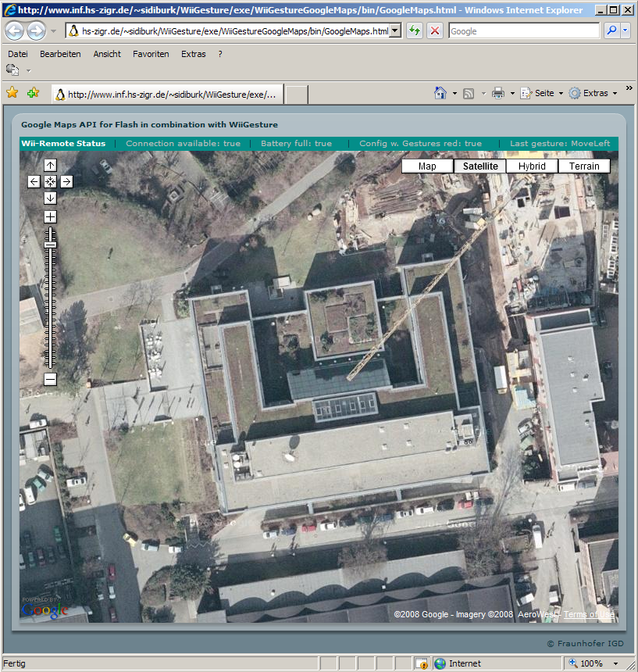Pan the map left with the left arrow
This screenshot has width=638, height=672.
coord(34,181)
